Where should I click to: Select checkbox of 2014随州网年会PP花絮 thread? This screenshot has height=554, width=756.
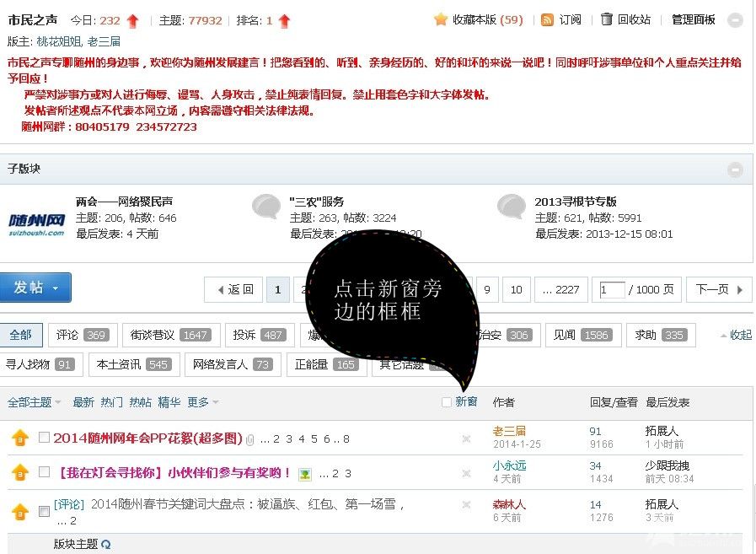pyautogui.click(x=44, y=438)
